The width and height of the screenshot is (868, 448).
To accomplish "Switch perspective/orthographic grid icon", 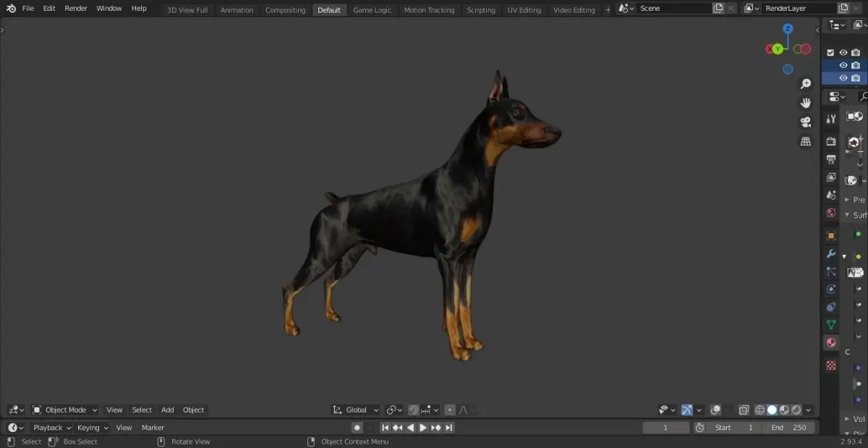I will pos(806,141).
